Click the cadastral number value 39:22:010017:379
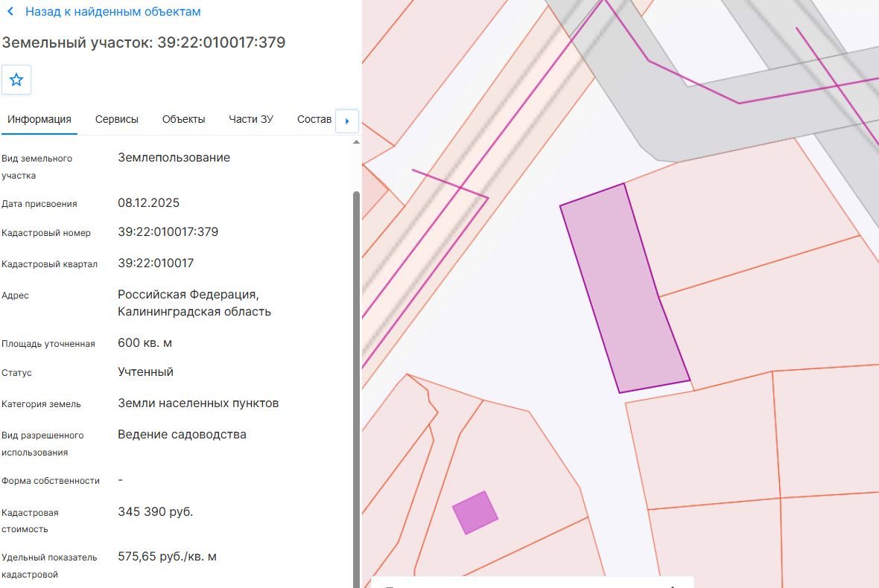The image size is (879, 588). 168,231
